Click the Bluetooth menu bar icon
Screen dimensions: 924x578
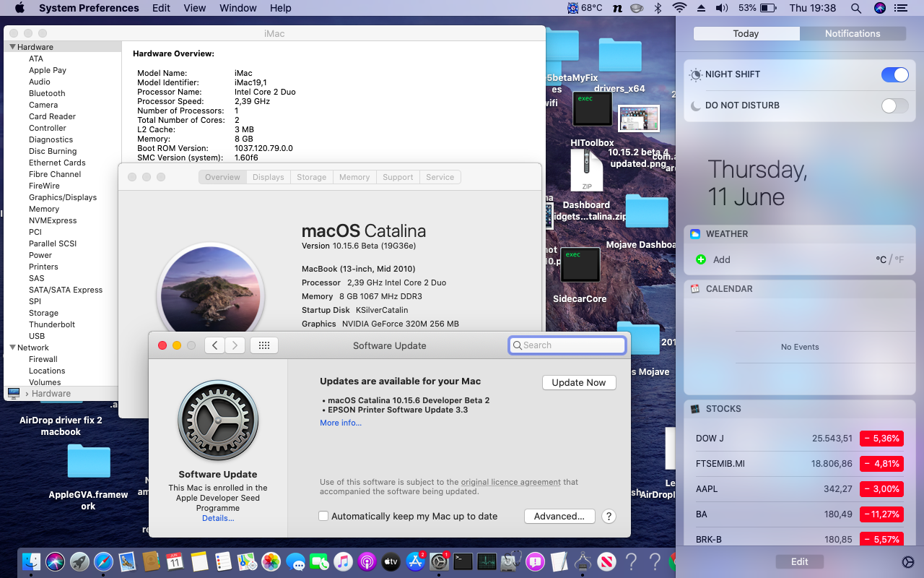tap(658, 8)
